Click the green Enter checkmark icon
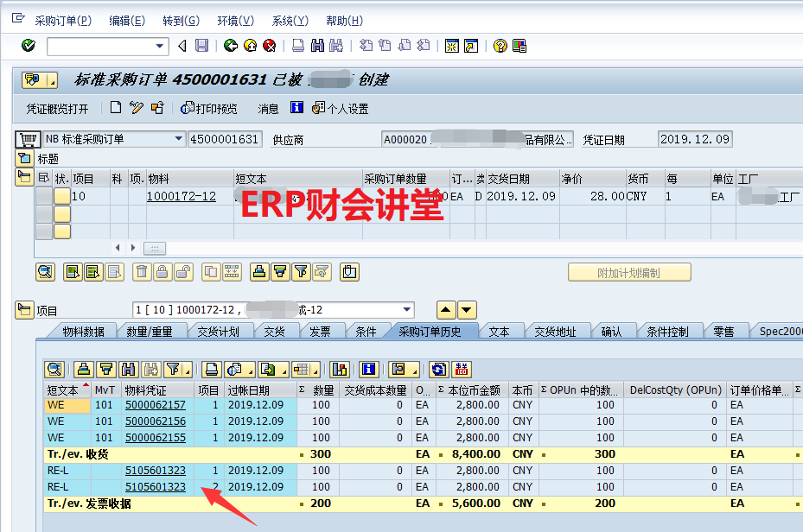The image size is (803, 532). pos(28,46)
